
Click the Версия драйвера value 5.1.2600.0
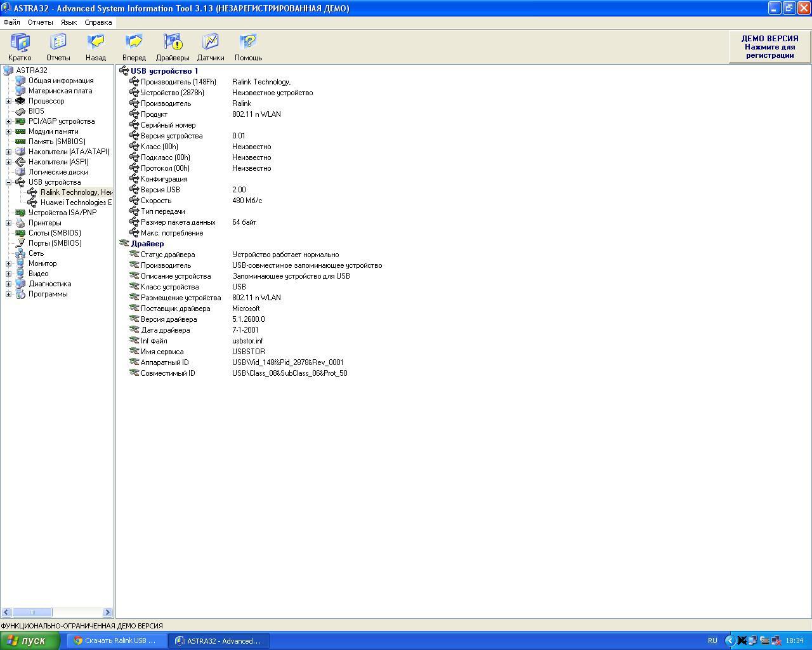pos(249,319)
